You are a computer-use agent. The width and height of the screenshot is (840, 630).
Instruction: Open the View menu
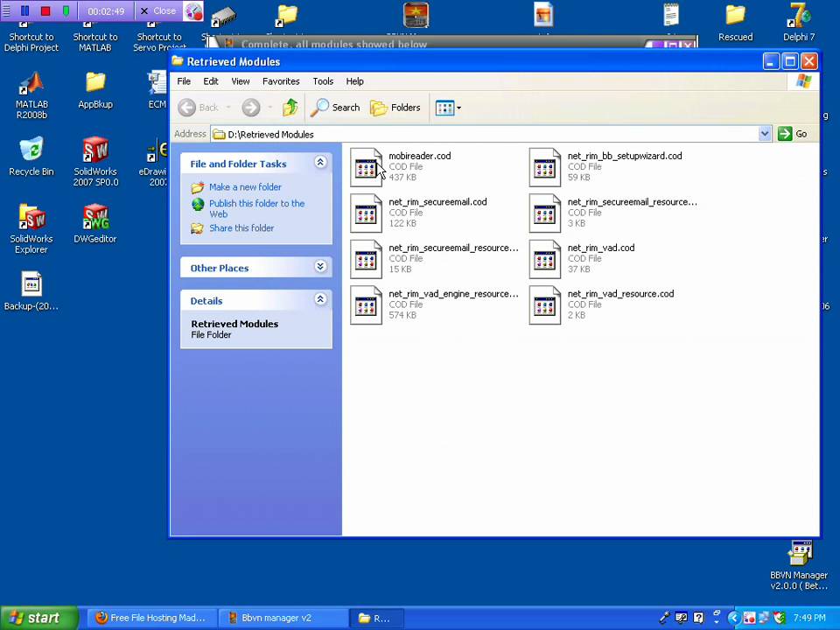240,81
